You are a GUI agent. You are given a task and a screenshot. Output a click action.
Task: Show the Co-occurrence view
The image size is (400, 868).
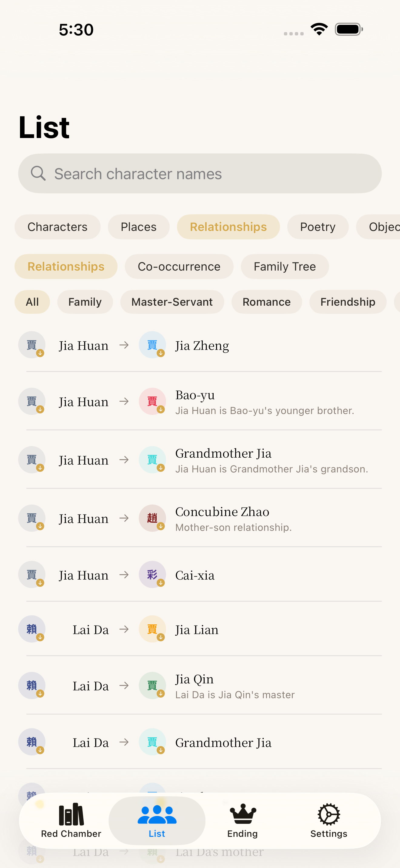tap(179, 267)
